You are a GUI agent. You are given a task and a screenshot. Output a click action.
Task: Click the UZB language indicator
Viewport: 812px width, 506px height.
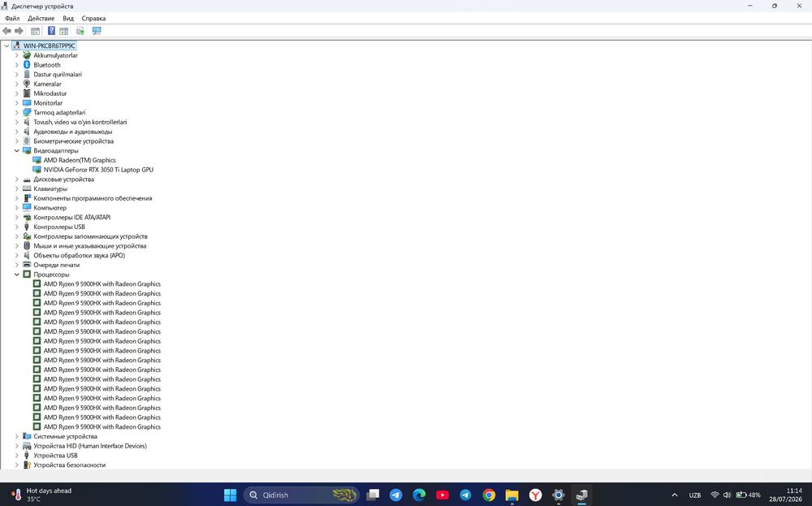coord(695,495)
